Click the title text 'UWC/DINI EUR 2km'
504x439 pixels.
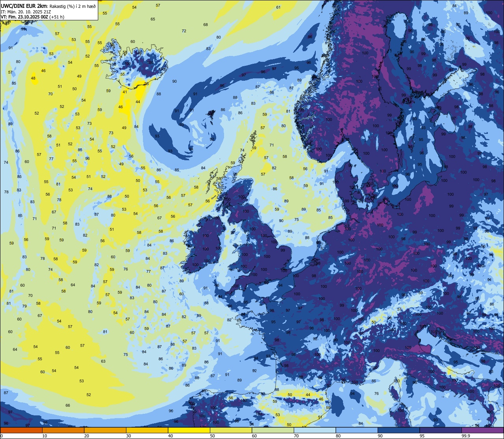(24, 6)
